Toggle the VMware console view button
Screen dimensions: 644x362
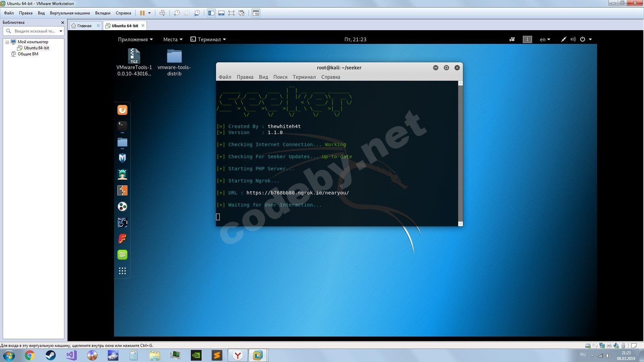[256, 13]
